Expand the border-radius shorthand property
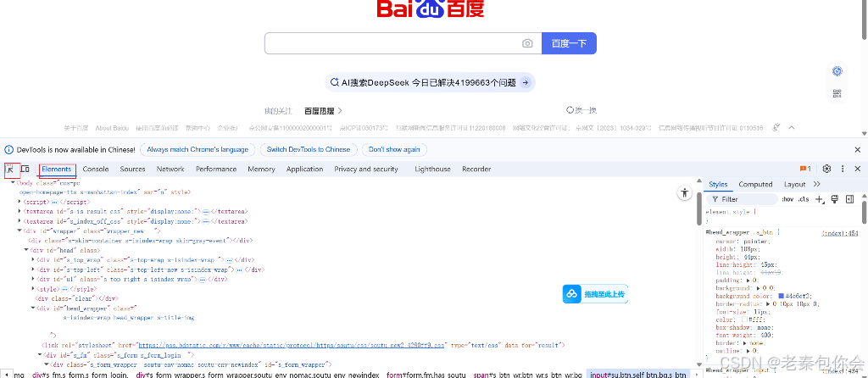Image resolution: width=868 pixels, height=378 pixels. point(768,303)
